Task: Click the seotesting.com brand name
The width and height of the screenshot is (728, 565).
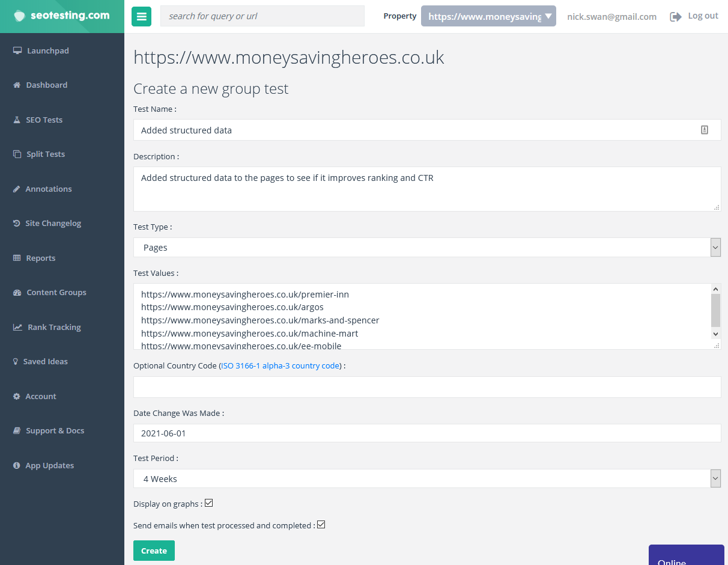Action: (x=70, y=16)
